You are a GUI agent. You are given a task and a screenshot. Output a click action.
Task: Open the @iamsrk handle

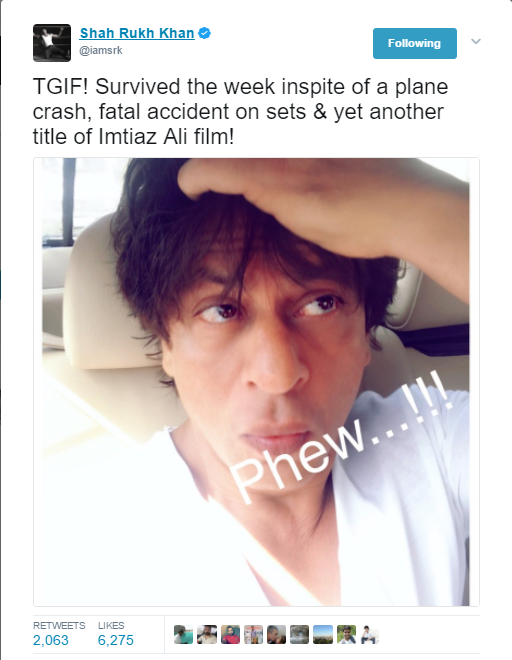click(101, 51)
